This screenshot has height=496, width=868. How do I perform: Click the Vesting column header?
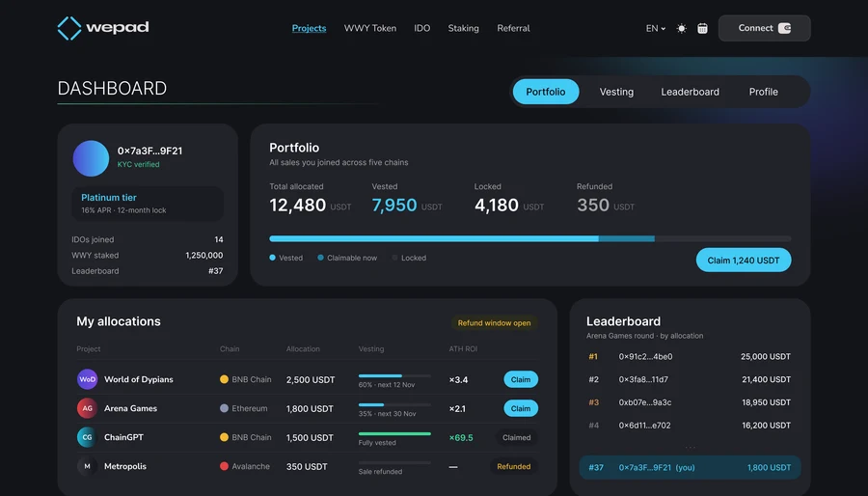tap(371, 348)
